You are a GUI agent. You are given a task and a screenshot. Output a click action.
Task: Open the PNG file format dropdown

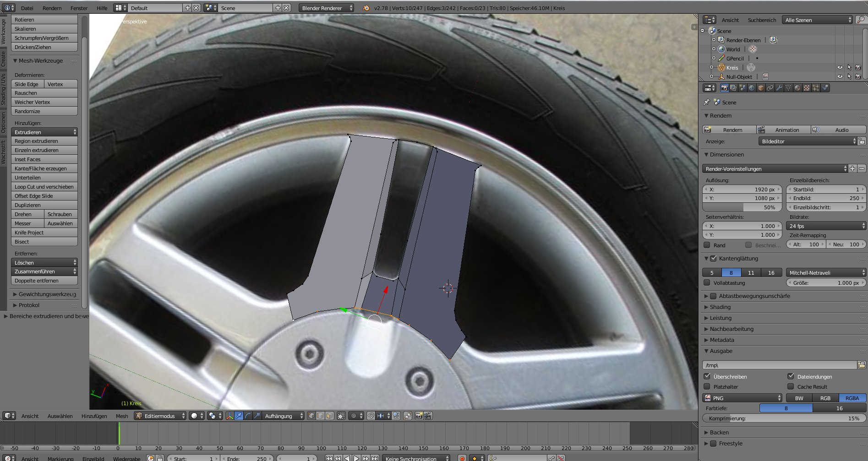point(742,398)
